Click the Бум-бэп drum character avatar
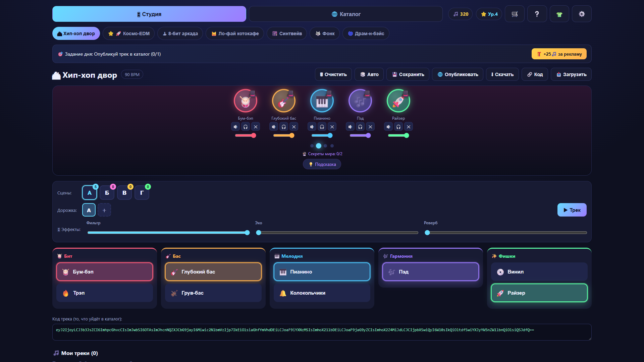The height and width of the screenshot is (362, 644). (246, 101)
